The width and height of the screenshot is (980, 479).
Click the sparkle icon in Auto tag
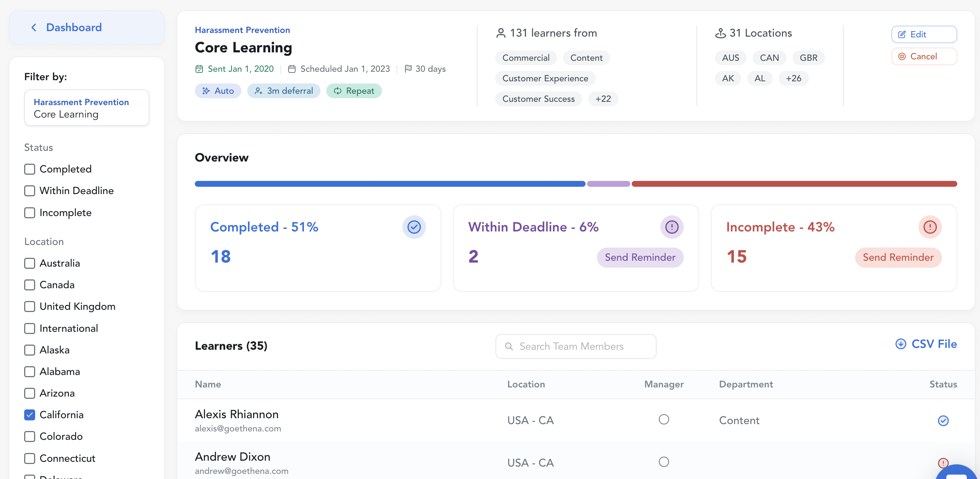click(206, 91)
